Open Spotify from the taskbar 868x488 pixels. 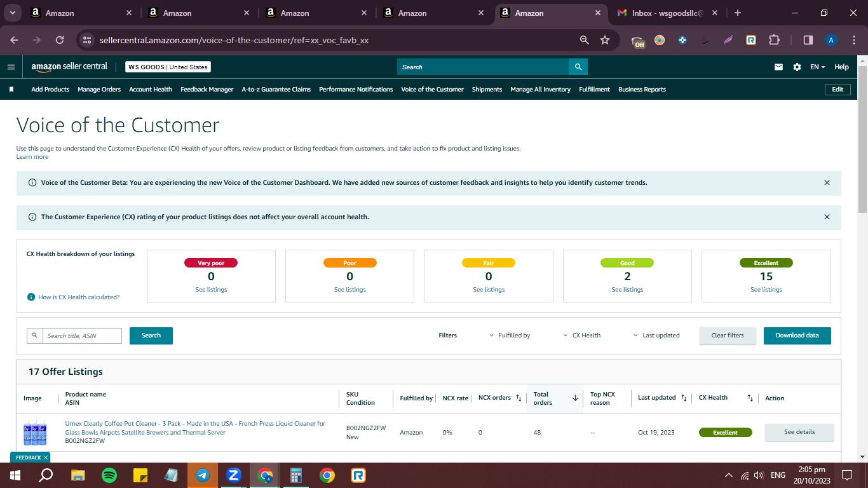point(109,475)
